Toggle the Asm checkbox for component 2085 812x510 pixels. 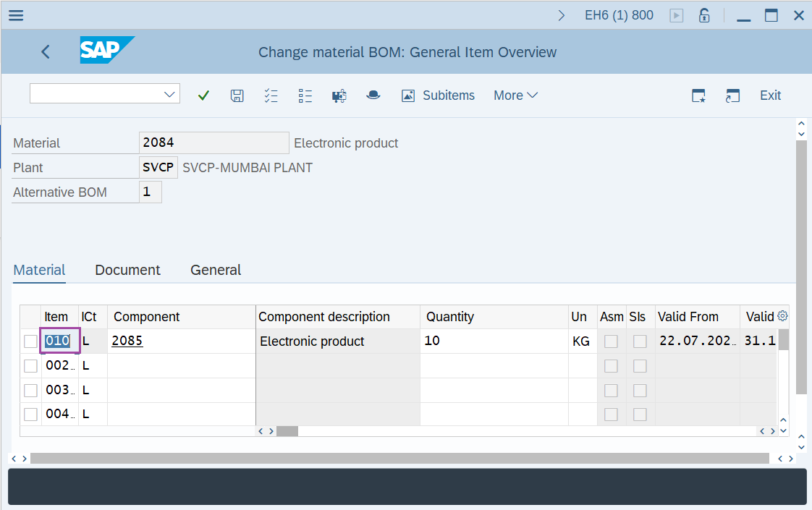pyautogui.click(x=611, y=341)
